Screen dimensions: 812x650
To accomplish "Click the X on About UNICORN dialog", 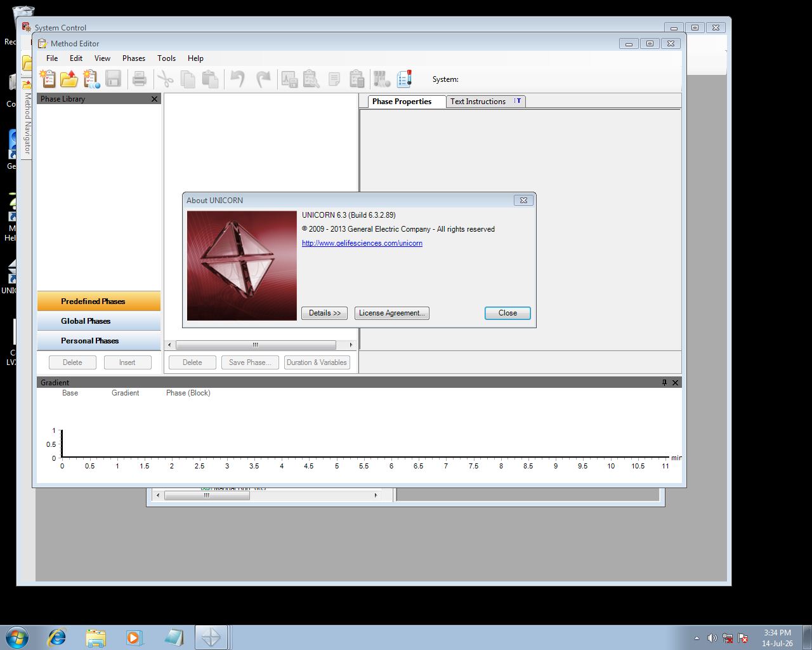I will click(x=523, y=200).
